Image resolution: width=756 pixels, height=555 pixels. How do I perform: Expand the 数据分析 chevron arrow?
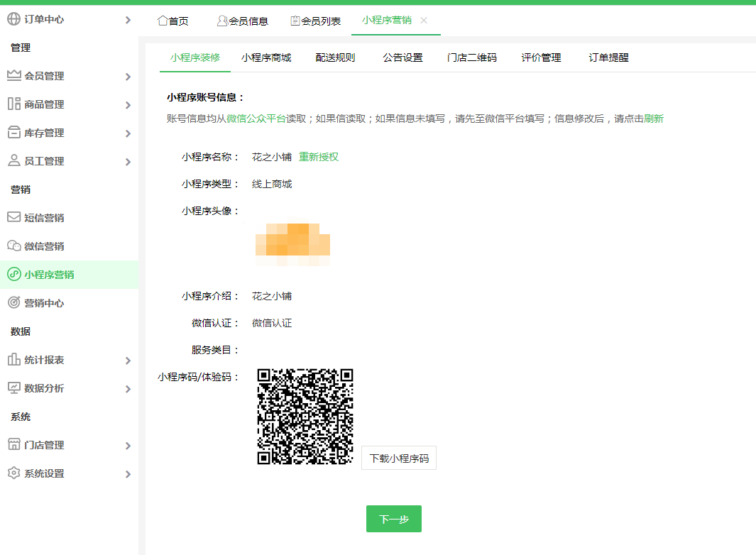(x=128, y=389)
